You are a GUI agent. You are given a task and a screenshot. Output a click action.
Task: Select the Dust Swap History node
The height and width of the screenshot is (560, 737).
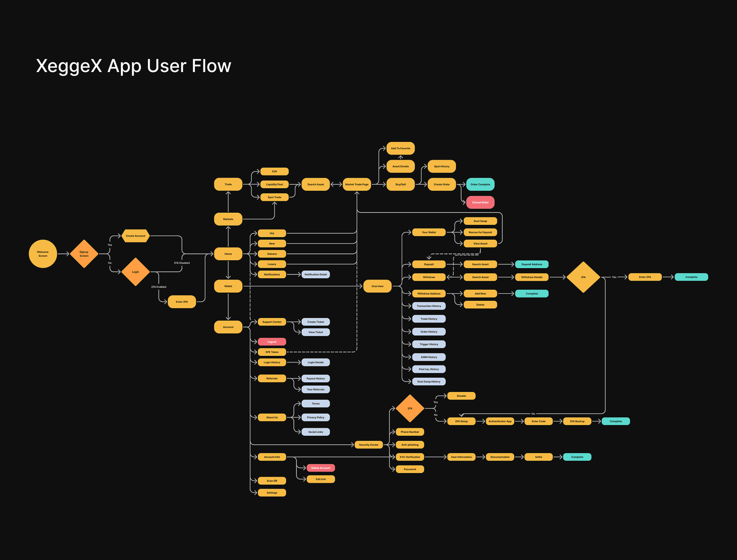coord(429,382)
